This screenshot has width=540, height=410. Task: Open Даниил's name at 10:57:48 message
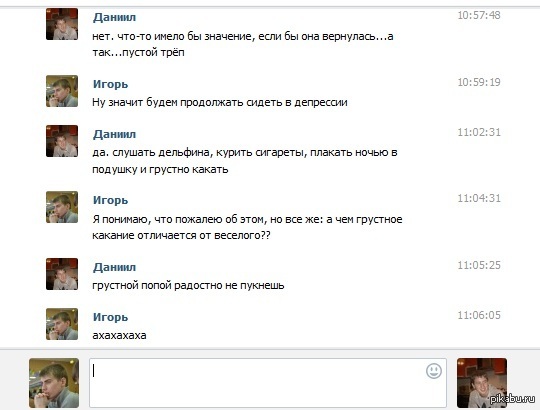114,17
